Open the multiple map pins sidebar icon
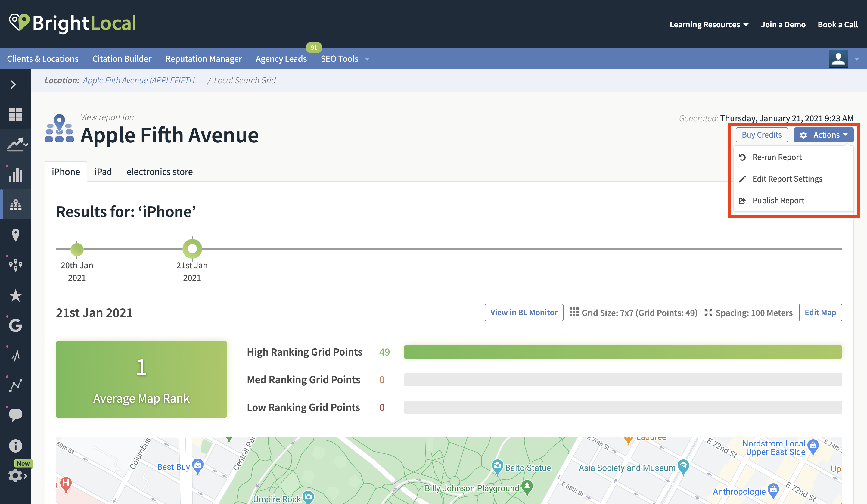The width and height of the screenshot is (867, 504). [x=15, y=265]
